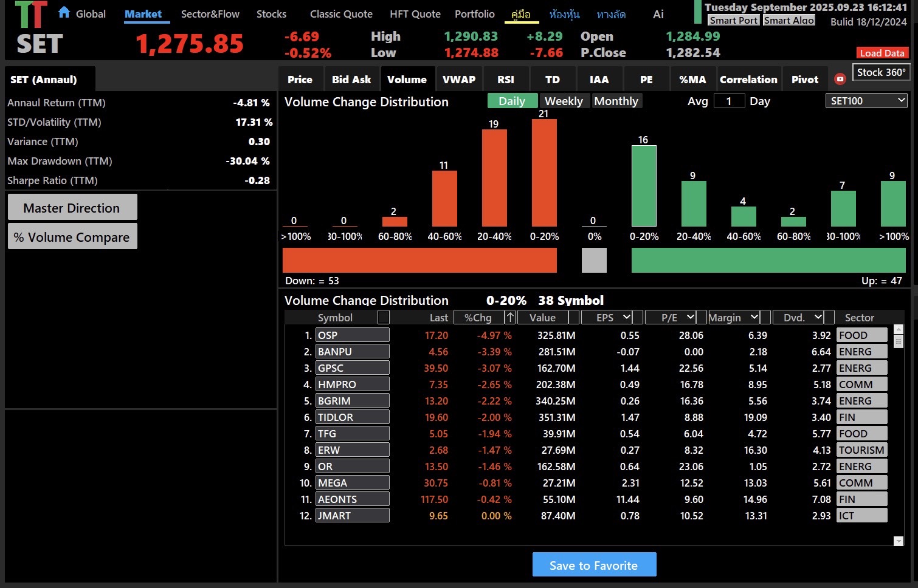Select the Weekly interval toggle

[563, 101]
